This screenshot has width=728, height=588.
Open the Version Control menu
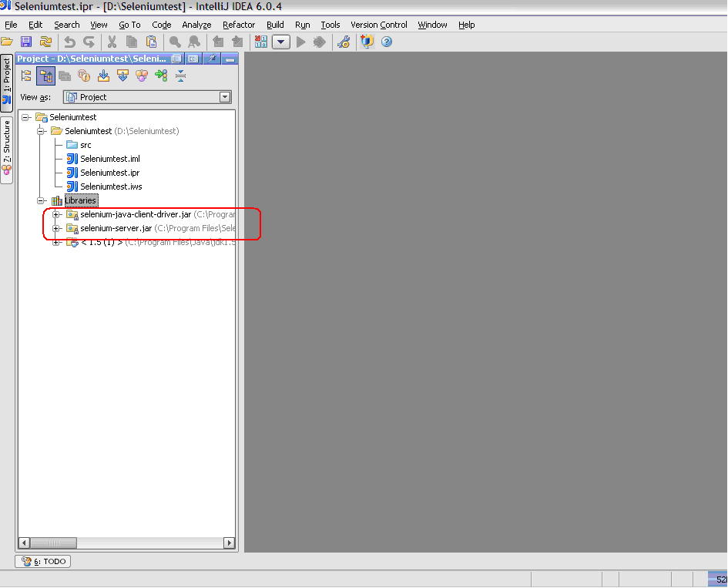tap(379, 25)
